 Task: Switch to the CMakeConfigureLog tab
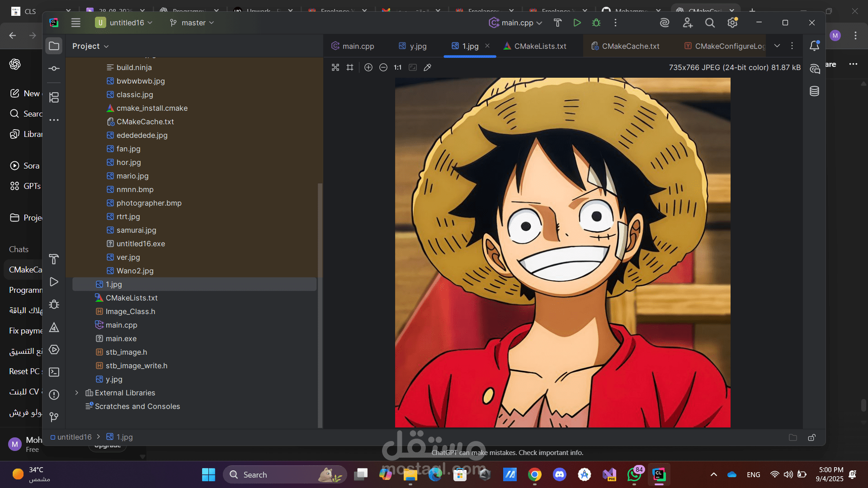pyautogui.click(x=725, y=46)
